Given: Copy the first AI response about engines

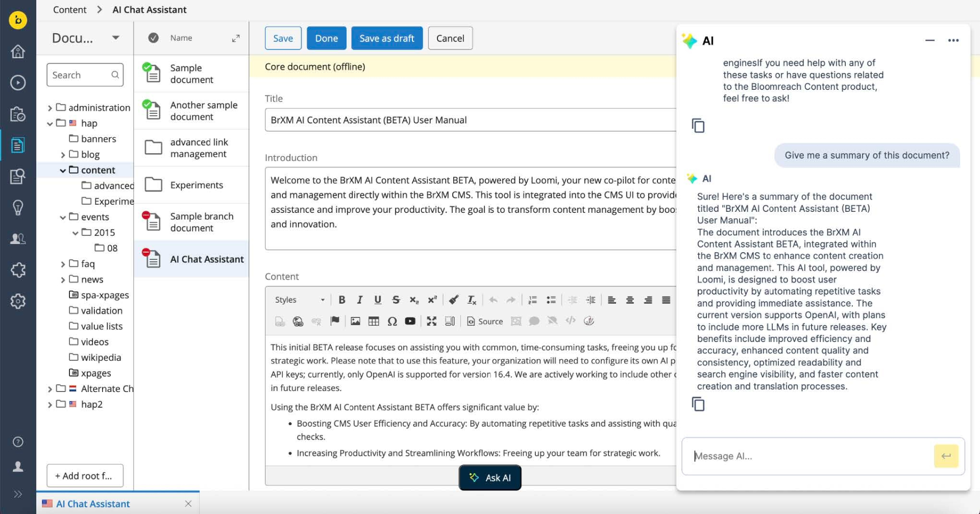Looking at the screenshot, I should pos(698,126).
